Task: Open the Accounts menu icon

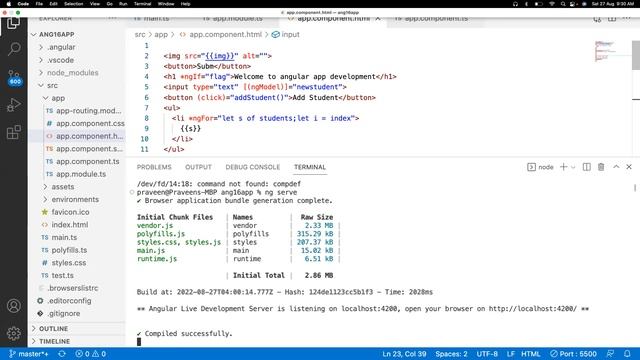Action: (x=13, y=306)
